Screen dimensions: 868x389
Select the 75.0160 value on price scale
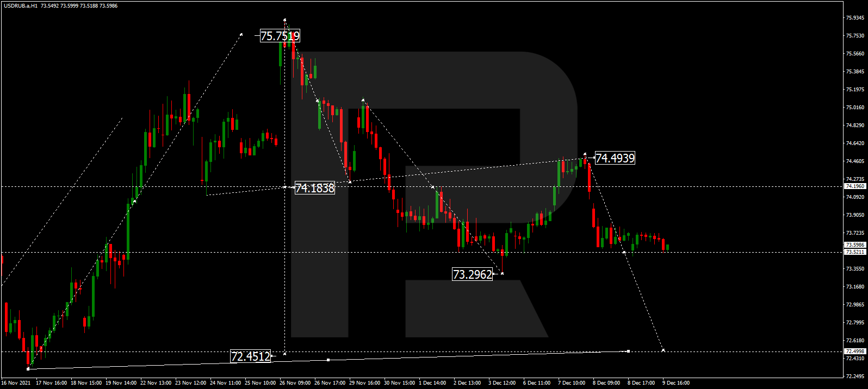point(854,108)
